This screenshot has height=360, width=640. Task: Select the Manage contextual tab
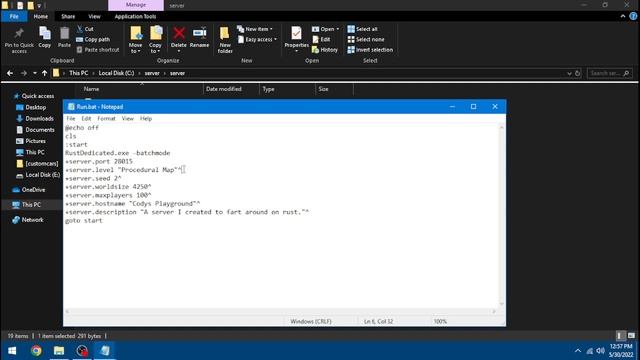pos(136,5)
